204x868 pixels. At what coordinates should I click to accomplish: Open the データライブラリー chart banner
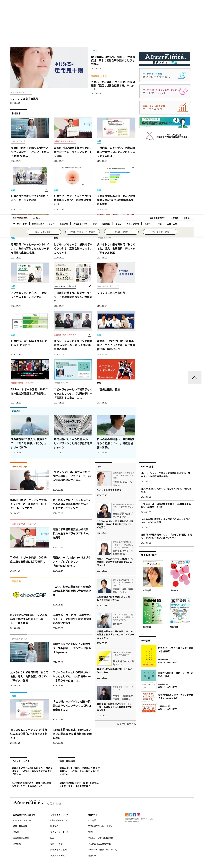click(165, 108)
